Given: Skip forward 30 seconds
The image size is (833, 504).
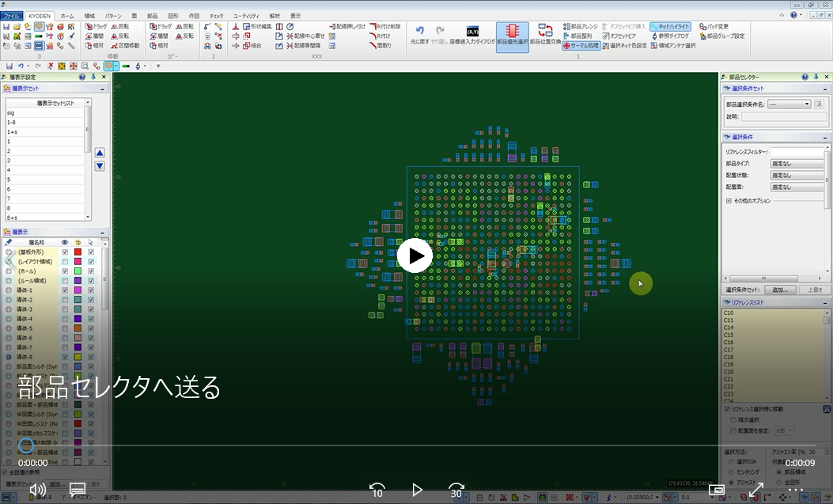Looking at the screenshot, I should [456, 490].
